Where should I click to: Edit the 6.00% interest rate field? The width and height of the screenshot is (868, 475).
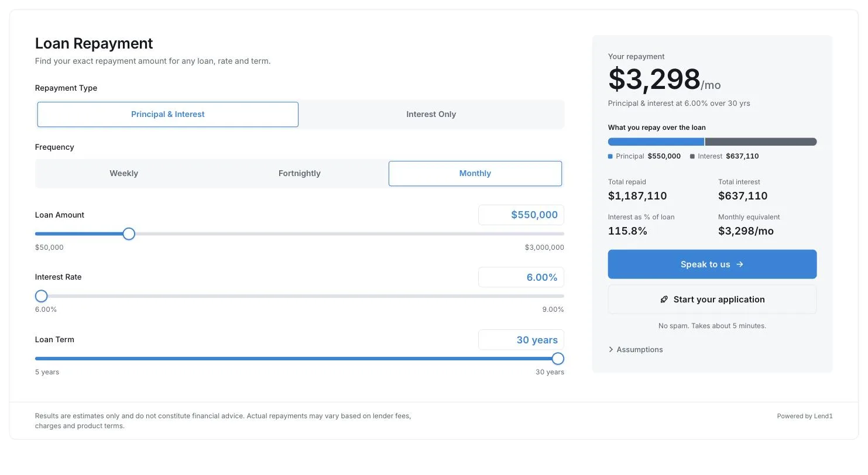pyautogui.click(x=521, y=277)
